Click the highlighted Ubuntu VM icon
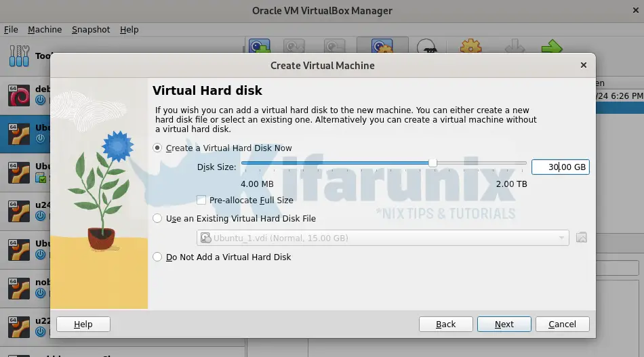This screenshot has height=357, width=644. pyautogui.click(x=19, y=133)
